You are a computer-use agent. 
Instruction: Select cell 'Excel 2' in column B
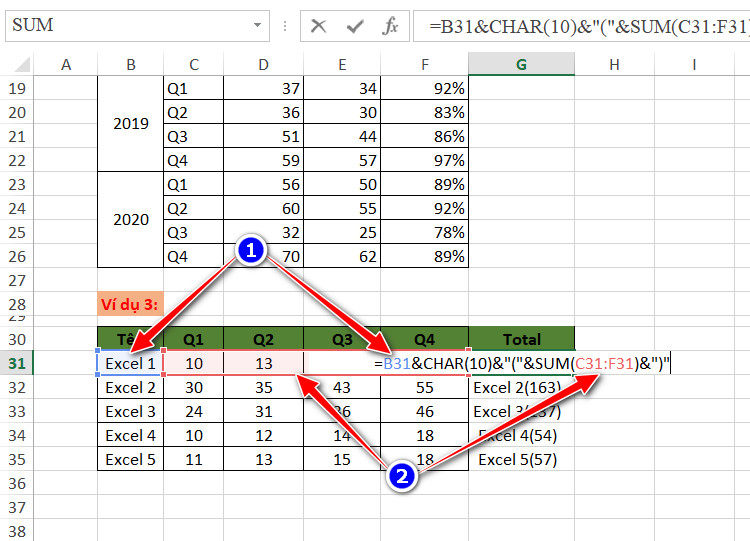[x=131, y=387]
